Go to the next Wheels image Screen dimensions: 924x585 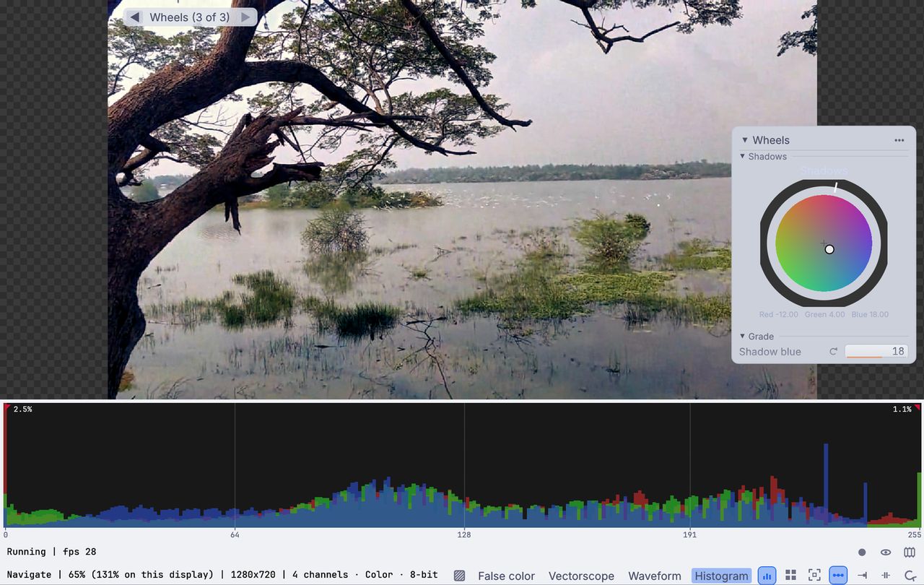245,17
